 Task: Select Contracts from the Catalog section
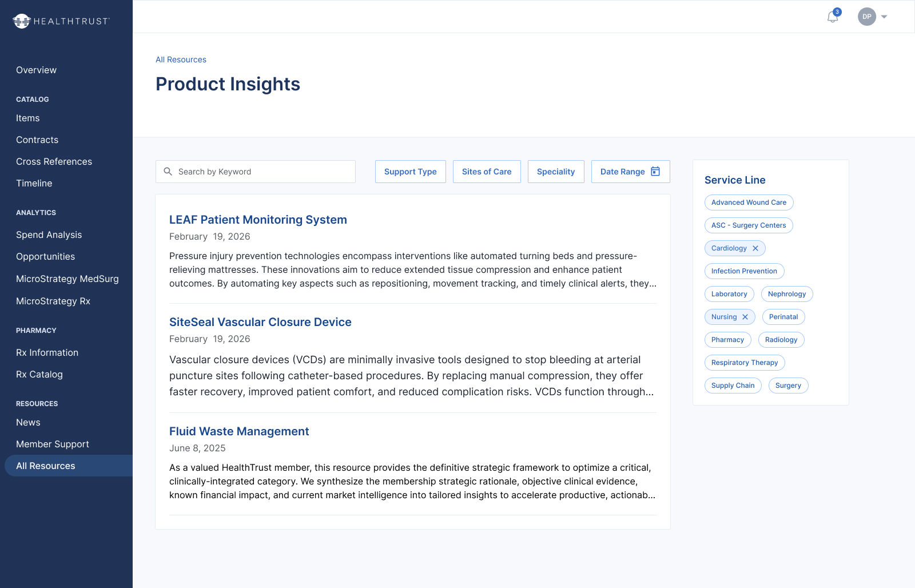(x=37, y=140)
